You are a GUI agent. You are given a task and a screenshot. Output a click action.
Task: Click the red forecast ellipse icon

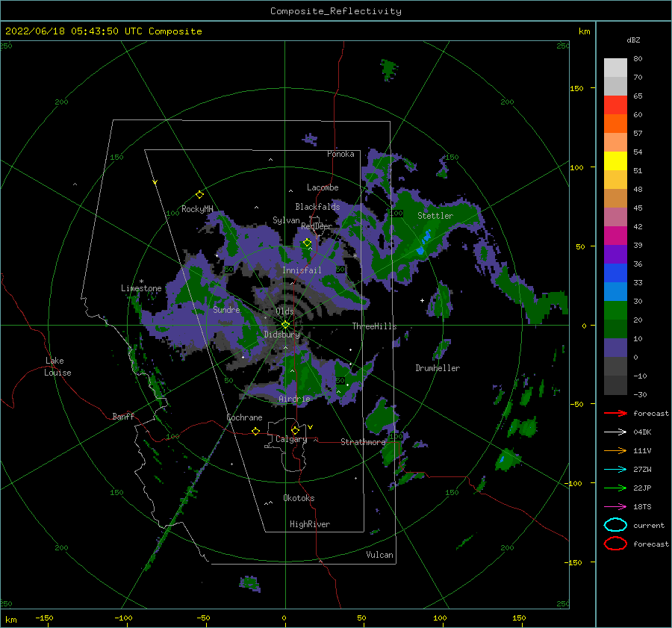(615, 544)
